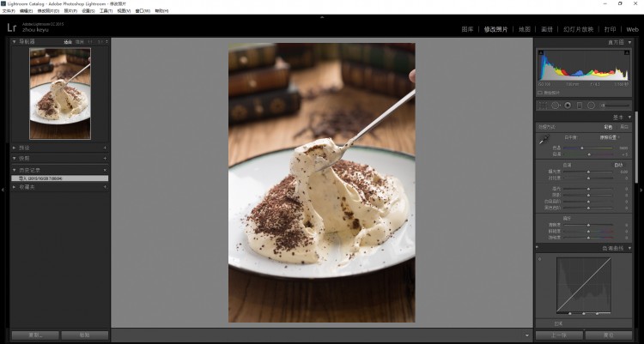Click the tone curve target adjustment icon
Screen dimensions: 644x344
[x=539, y=257]
